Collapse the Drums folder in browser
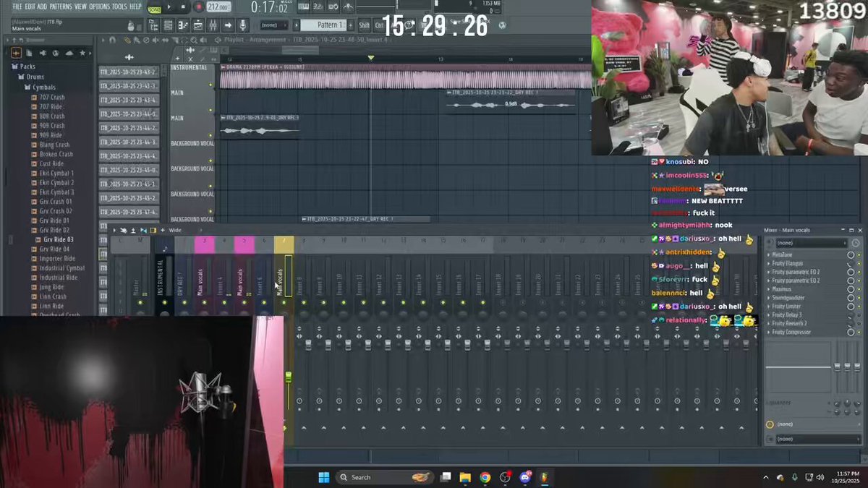The height and width of the screenshot is (488, 868). coord(35,77)
